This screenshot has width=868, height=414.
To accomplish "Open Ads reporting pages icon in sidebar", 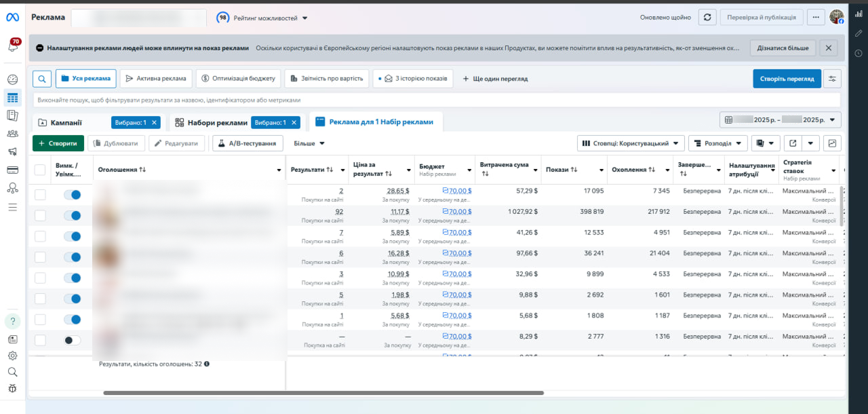I will (12, 115).
